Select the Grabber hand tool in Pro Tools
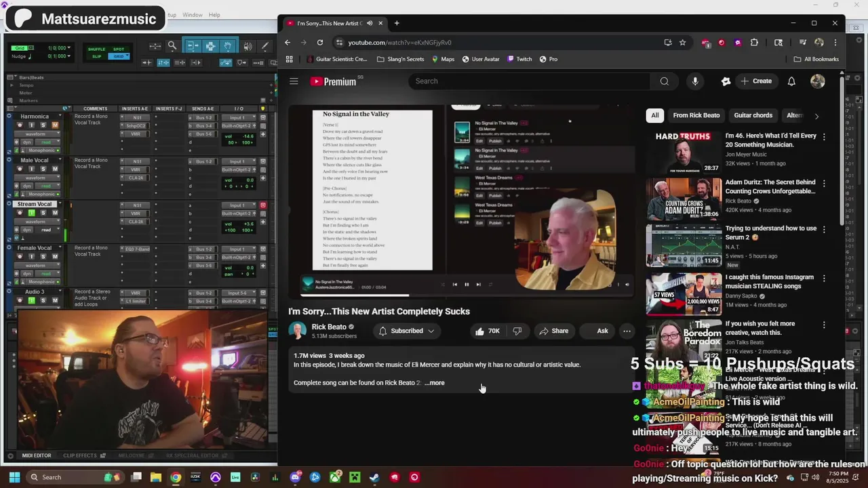Screen dimensions: 868x488 (228, 46)
